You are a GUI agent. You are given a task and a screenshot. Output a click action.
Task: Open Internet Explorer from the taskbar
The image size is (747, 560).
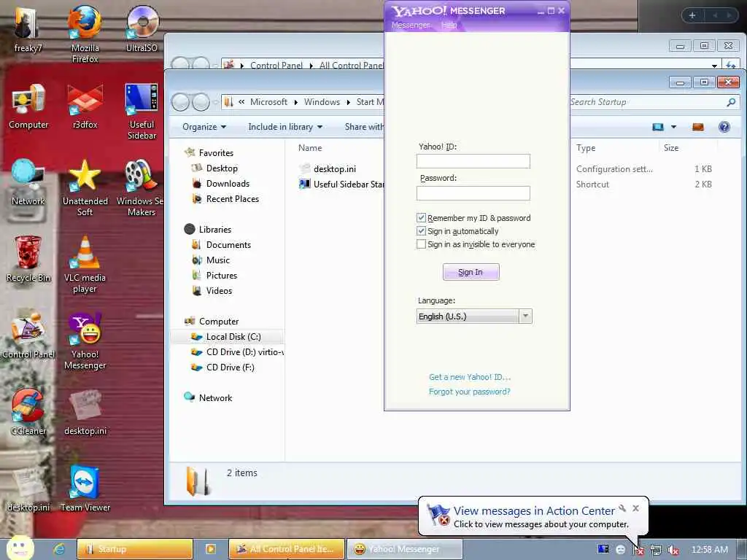pyautogui.click(x=59, y=549)
